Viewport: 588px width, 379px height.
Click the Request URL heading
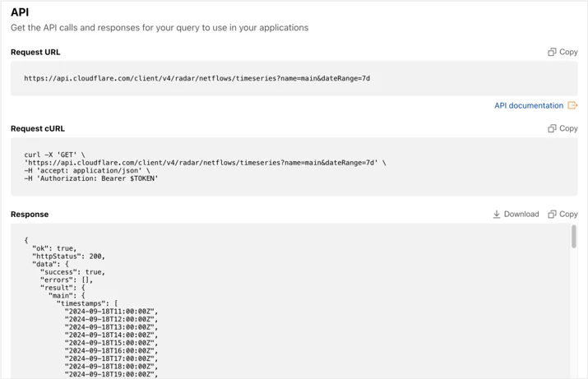(35, 52)
